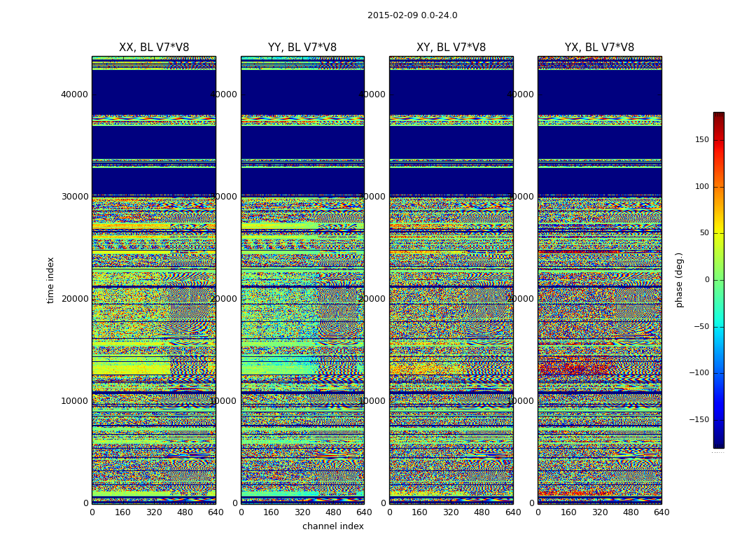Click the 30000 tick left of XX plot

[x=74, y=197]
